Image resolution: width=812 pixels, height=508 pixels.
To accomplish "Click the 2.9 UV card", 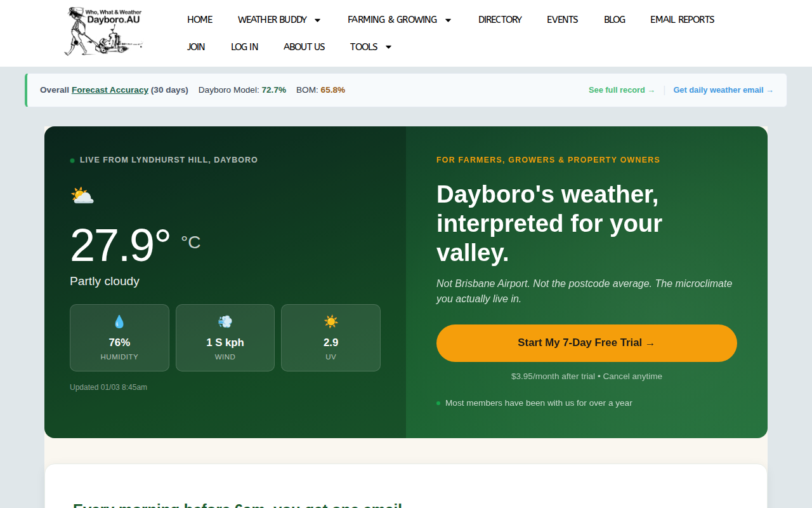I will click(331, 338).
